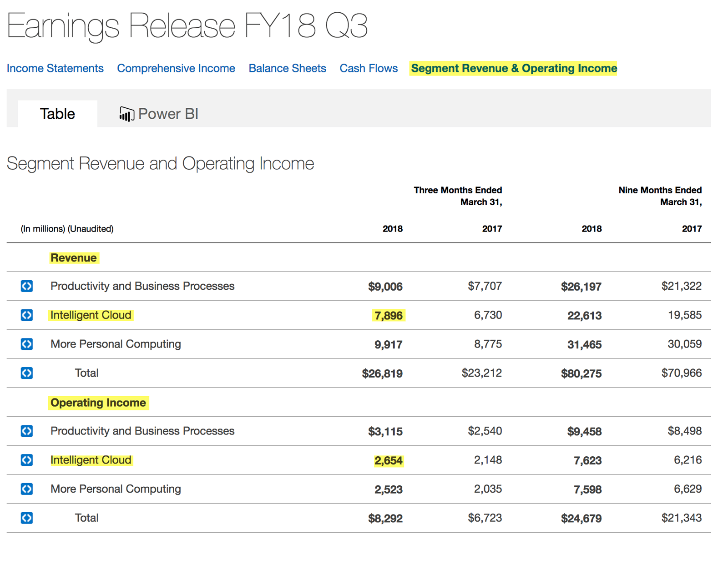The width and height of the screenshot is (728, 565).
Task: Click the 22,613 Intelligent Cloud nine-month revenue
Action: pos(584,316)
